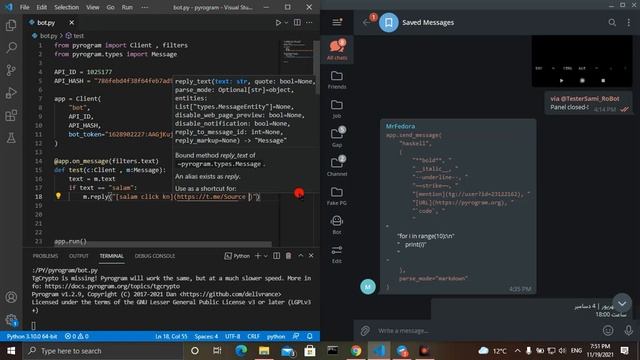Open the Testing flask view
Viewport: 640px width, 360px height.
coord(11,138)
